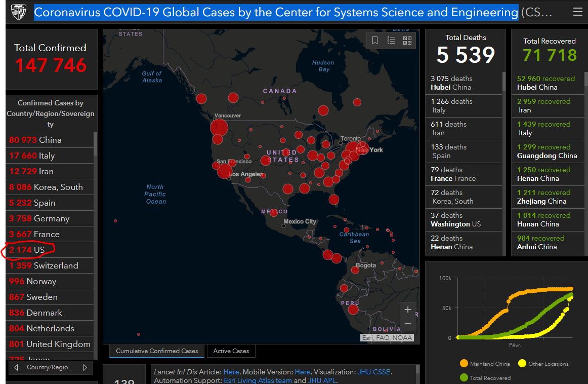The image size is (588, 384).
Task: Select Norway row with 996 cases
Action: click(50, 281)
